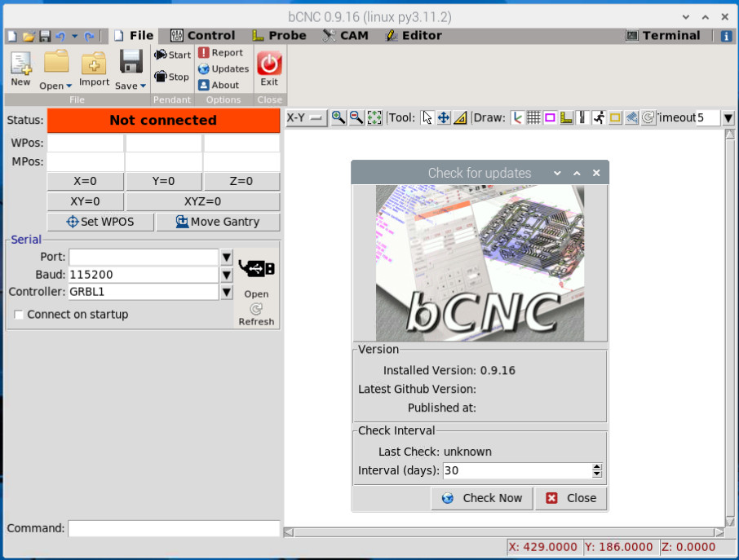Open the X-Y view selector
Viewport: 739px width, 560px height.
click(306, 117)
